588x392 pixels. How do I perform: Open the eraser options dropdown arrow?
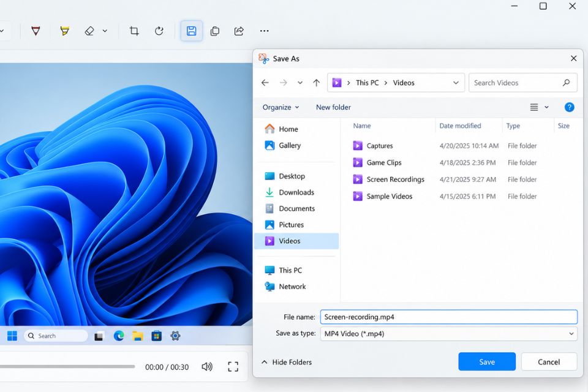(x=105, y=31)
